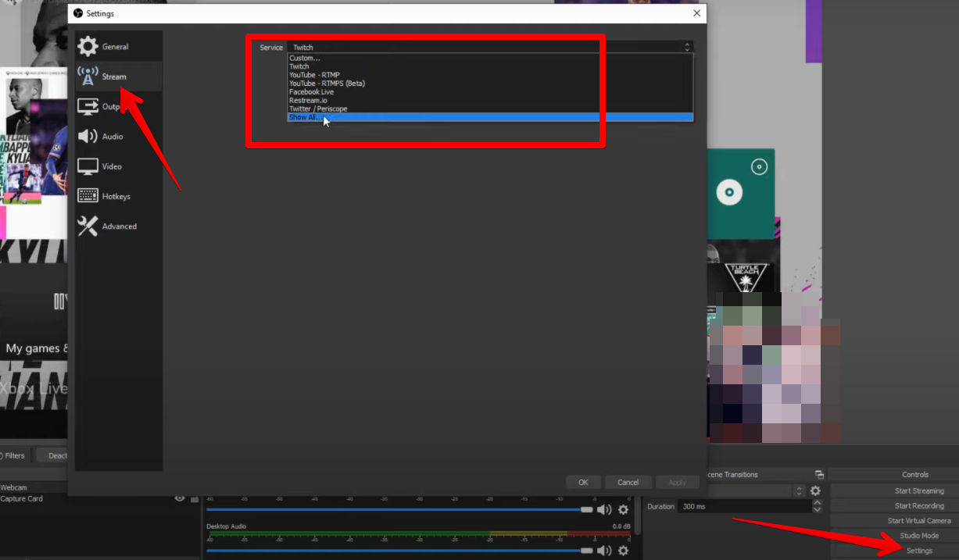This screenshot has height=560, width=959.
Task: Choose Custom... from the Service list
Action: [x=490, y=58]
